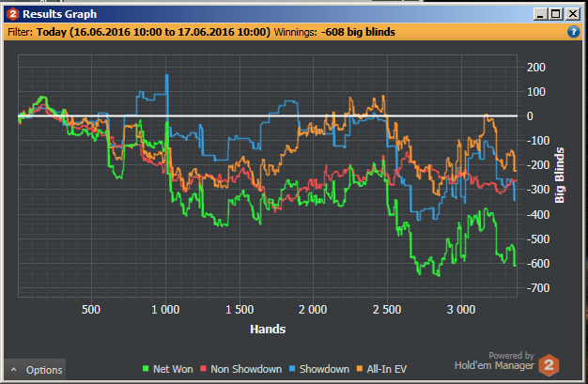This screenshot has width=588, height=384.
Task: Toggle the All-In EV legend entry
Action: tap(381, 369)
